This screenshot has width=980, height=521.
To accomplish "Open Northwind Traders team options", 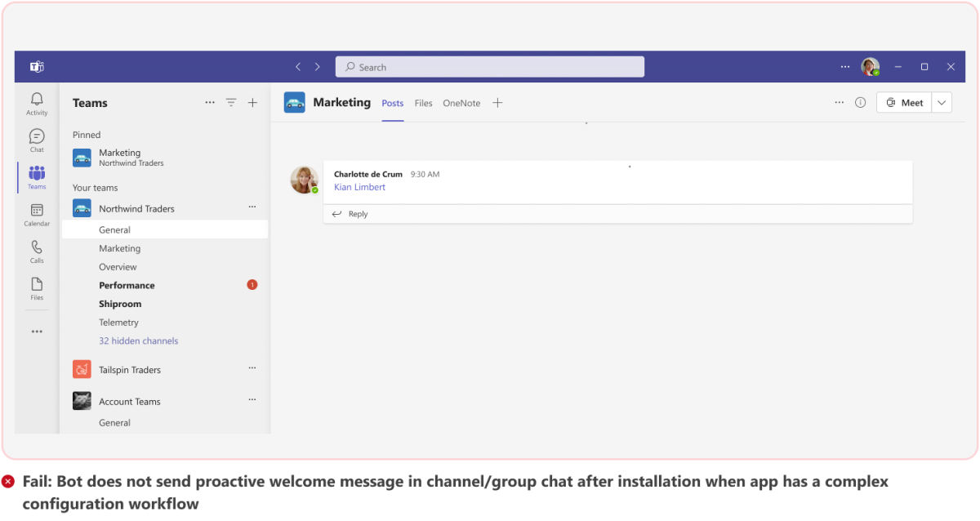I will 252,207.
